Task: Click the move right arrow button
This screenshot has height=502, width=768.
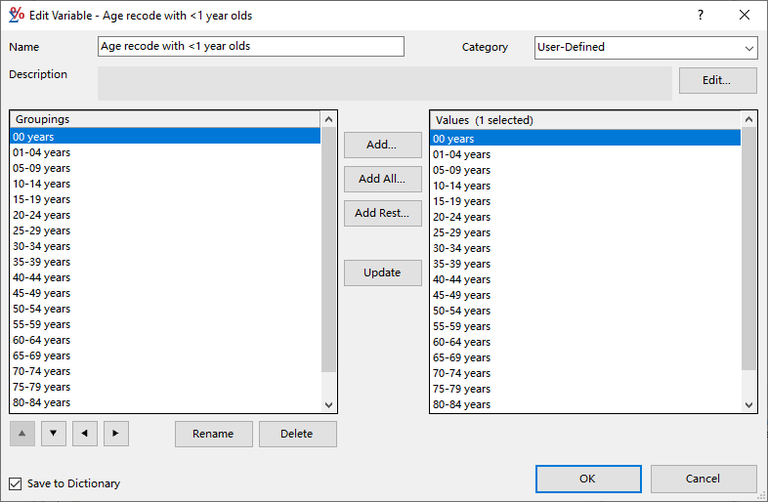Action: (x=117, y=433)
